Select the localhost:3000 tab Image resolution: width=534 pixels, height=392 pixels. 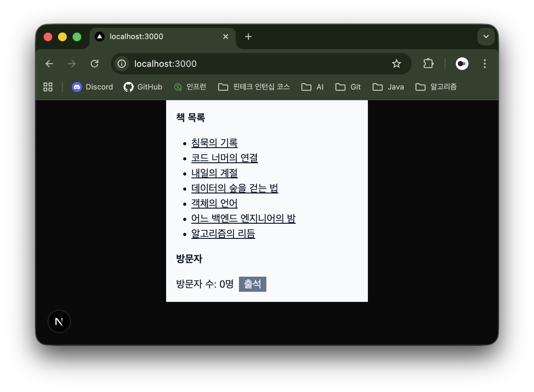tap(158, 37)
